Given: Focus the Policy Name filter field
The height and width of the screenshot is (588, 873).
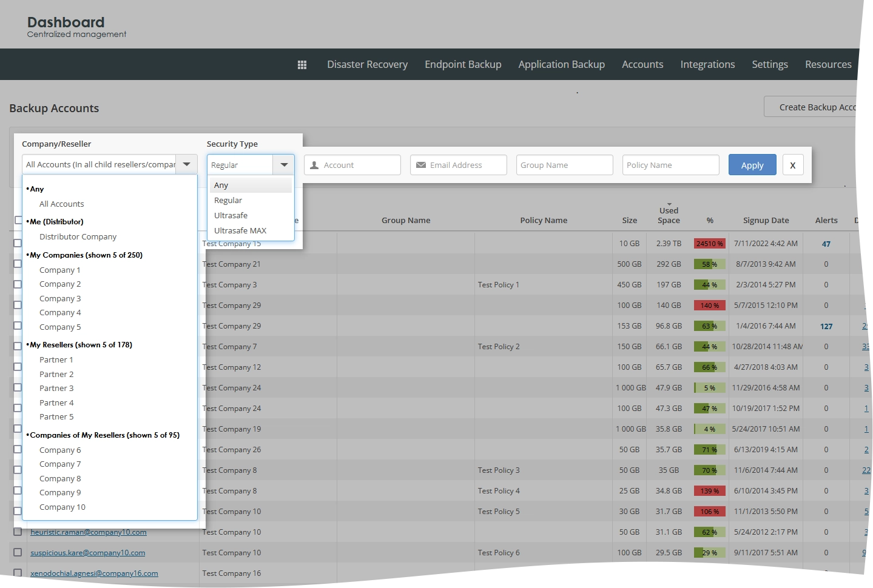Looking at the screenshot, I should coord(671,165).
